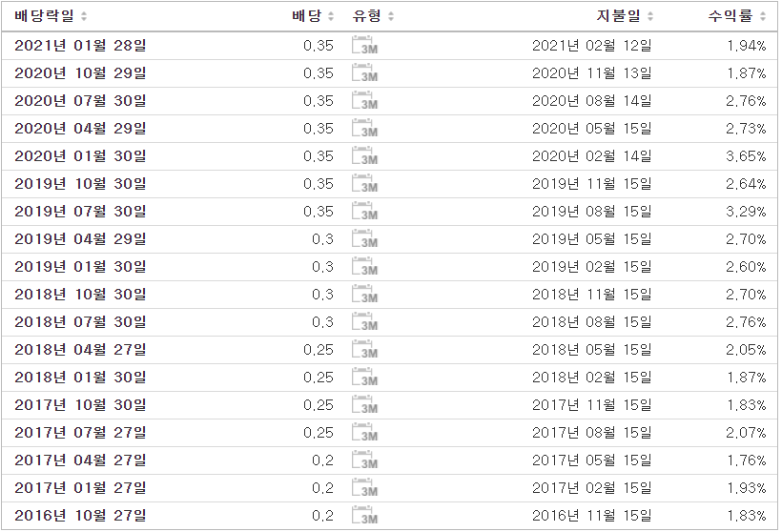Viewport: 782px width, 532px height.
Task: Click 3M calendar icon in 2019년 04월 29일 row
Action: [x=364, y=239]
